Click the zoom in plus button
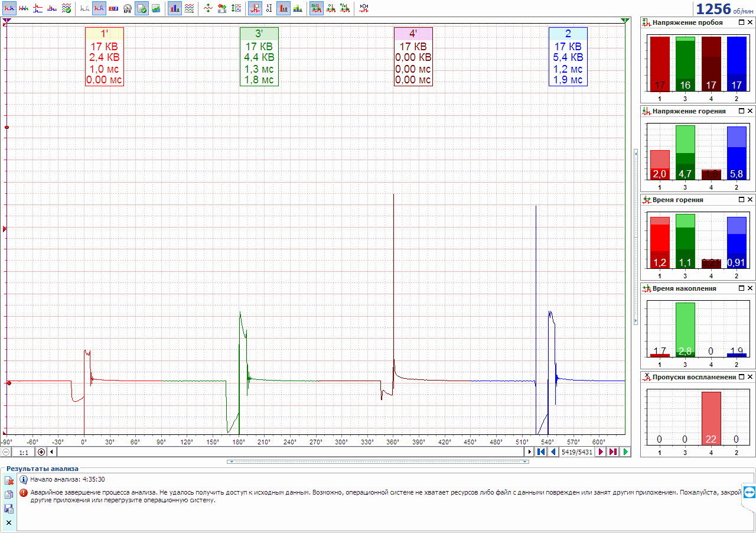This screenshot has height=533, width=756. 41,452
